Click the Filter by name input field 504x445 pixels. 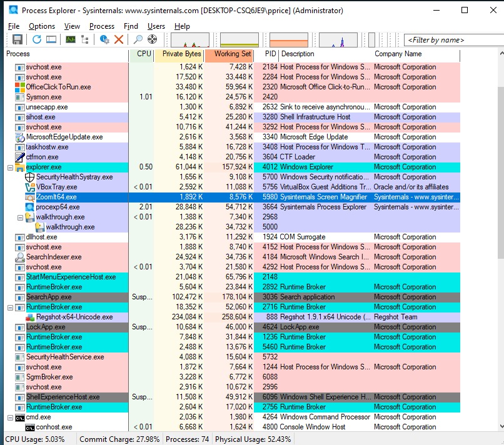[x=454, y=40]
